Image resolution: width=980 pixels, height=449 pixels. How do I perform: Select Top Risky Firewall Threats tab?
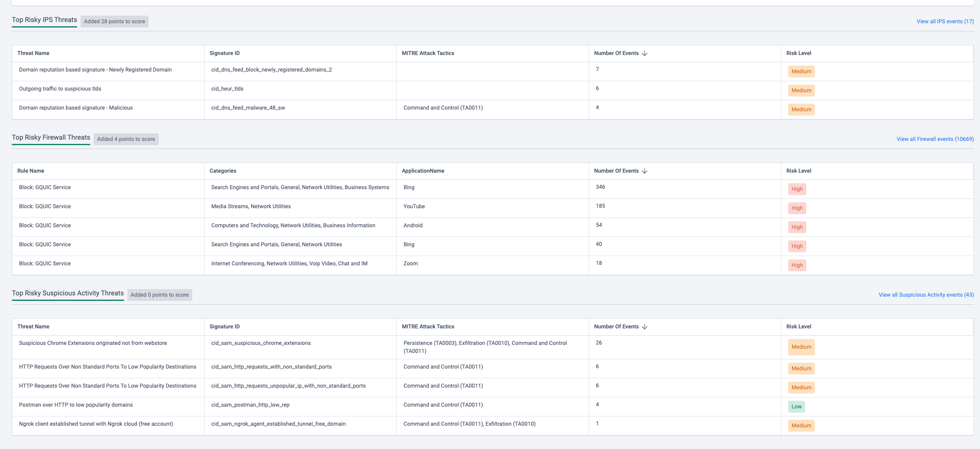tap(51, 138)
